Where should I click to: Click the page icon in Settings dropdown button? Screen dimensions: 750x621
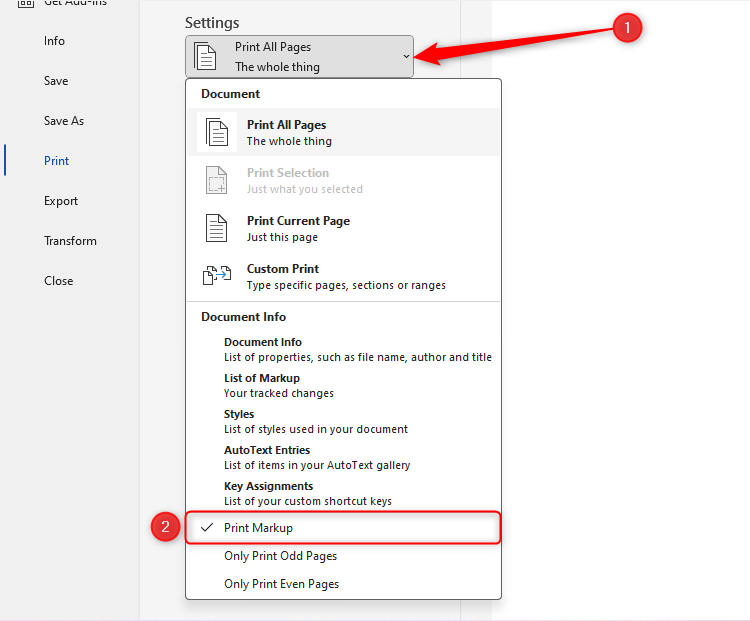pyautogui.click(x=205, y=57)
